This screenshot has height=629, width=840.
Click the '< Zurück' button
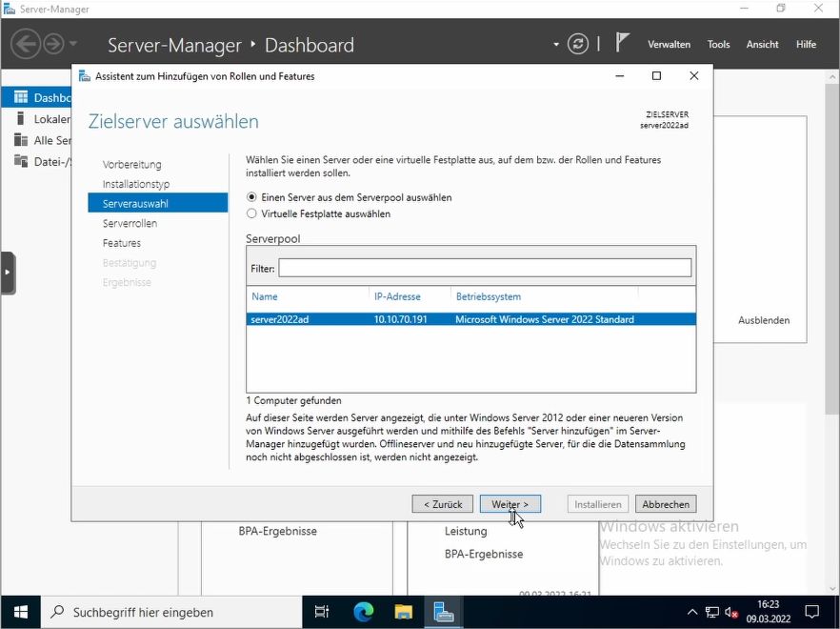coord(443,504)
